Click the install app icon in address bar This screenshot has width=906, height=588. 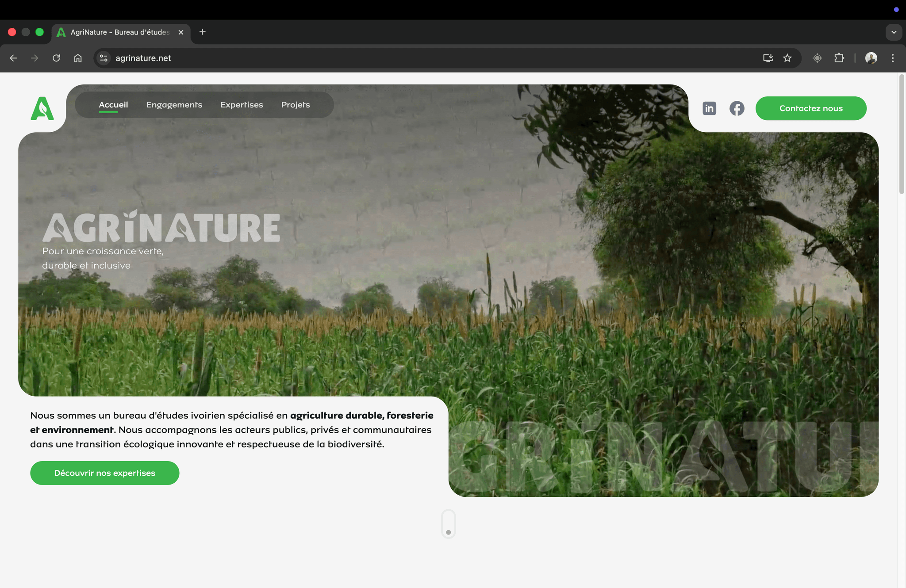pos(768,58)
